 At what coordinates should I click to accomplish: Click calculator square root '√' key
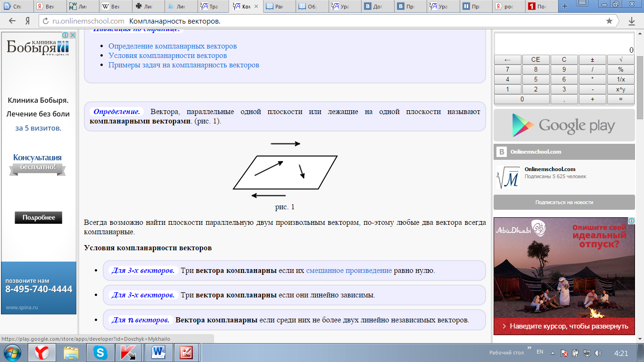(x=621, y=60)
